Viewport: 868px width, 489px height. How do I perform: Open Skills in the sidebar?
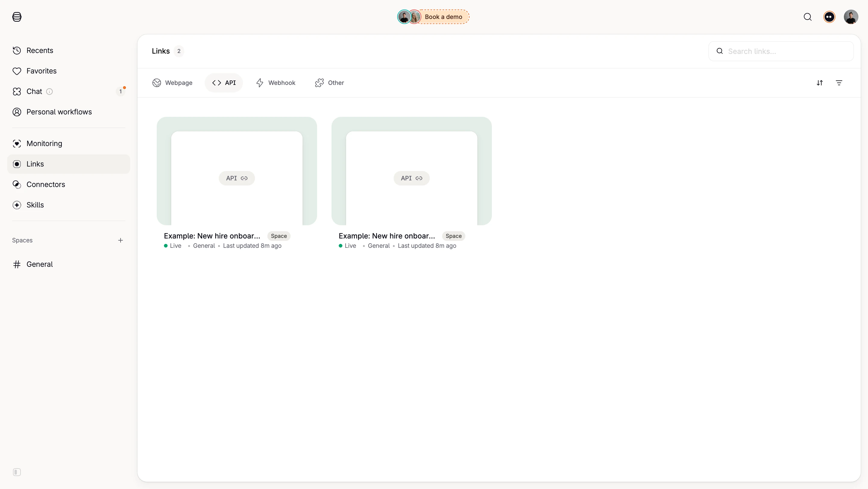pyautogui.click(x=68, y=205)
